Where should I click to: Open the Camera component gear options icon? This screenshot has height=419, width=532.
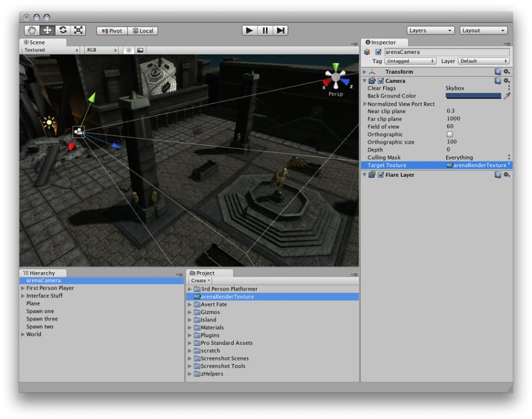[506, 81]
